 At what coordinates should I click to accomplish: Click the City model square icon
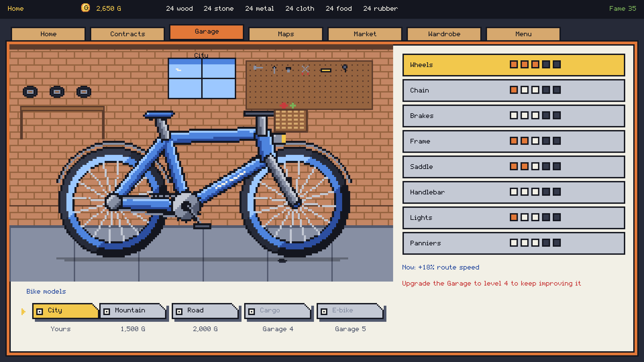[40, 312]
